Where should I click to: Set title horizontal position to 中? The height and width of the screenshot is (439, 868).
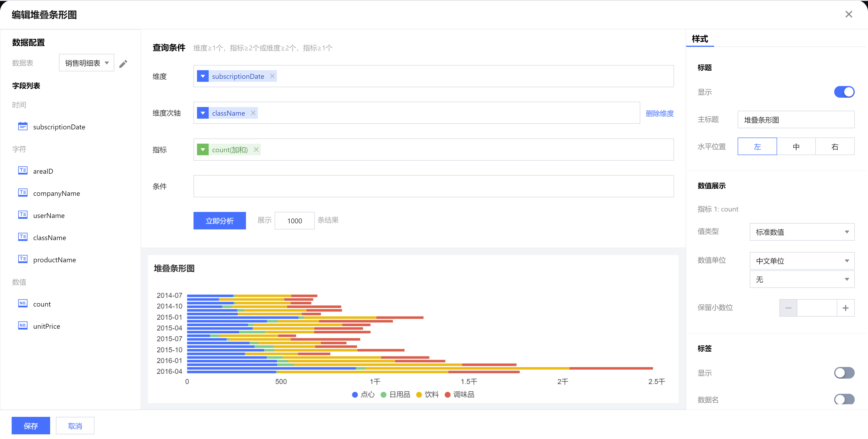coord(796,147)
